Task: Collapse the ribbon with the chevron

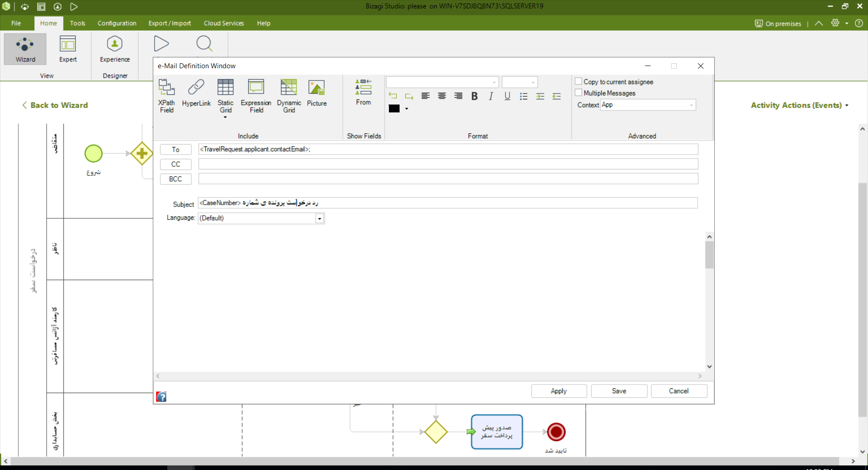Action: [819, 23]
